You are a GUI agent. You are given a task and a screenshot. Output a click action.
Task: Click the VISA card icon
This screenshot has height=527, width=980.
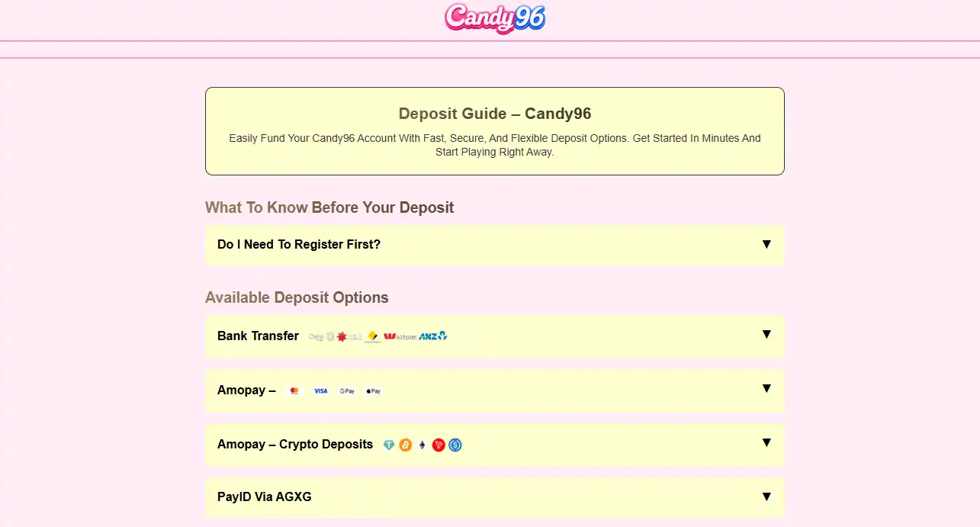(x=321, y=390)
